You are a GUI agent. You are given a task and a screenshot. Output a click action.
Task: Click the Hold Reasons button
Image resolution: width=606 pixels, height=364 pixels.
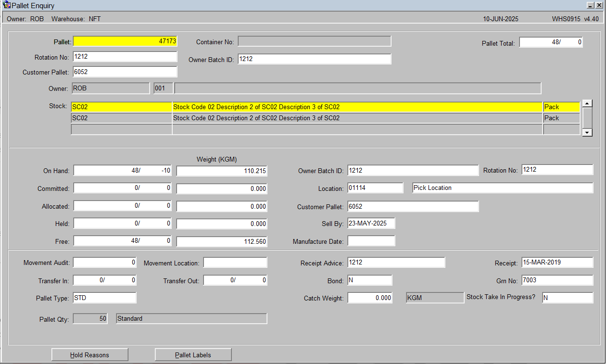point(90,355)
